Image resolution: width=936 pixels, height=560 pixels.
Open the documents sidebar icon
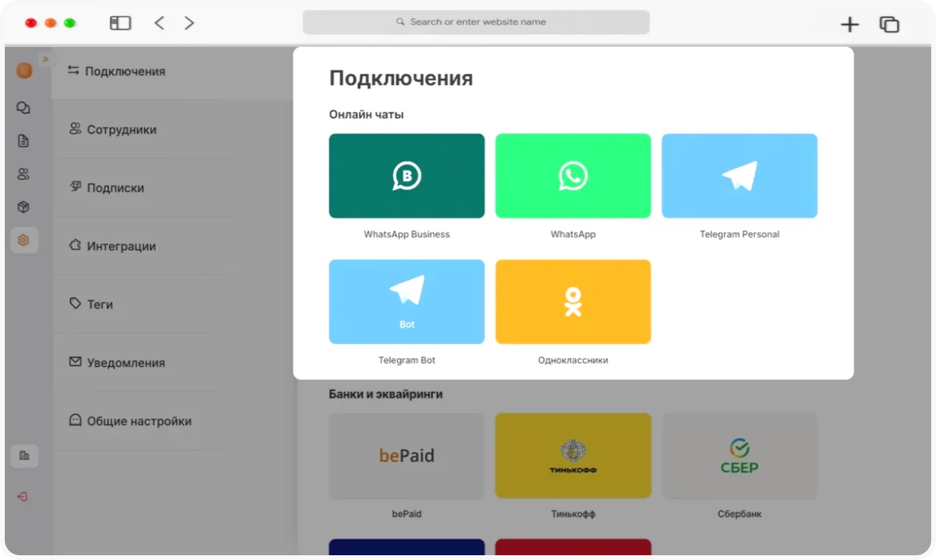click(x=23, y=141)
